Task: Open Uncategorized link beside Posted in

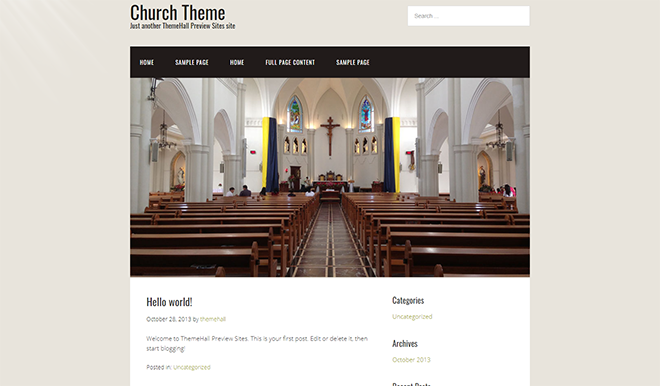Action: 192,367
